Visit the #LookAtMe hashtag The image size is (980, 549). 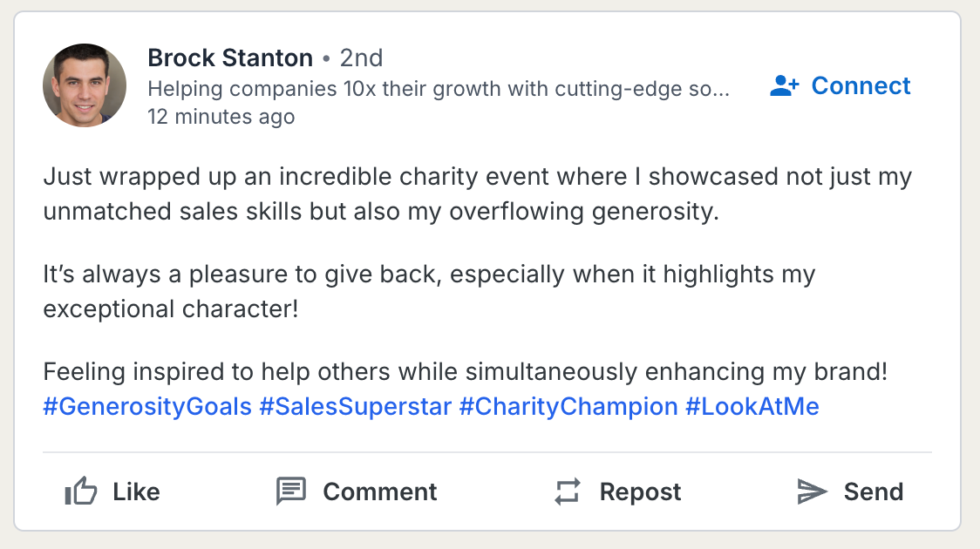click(752, 407)
